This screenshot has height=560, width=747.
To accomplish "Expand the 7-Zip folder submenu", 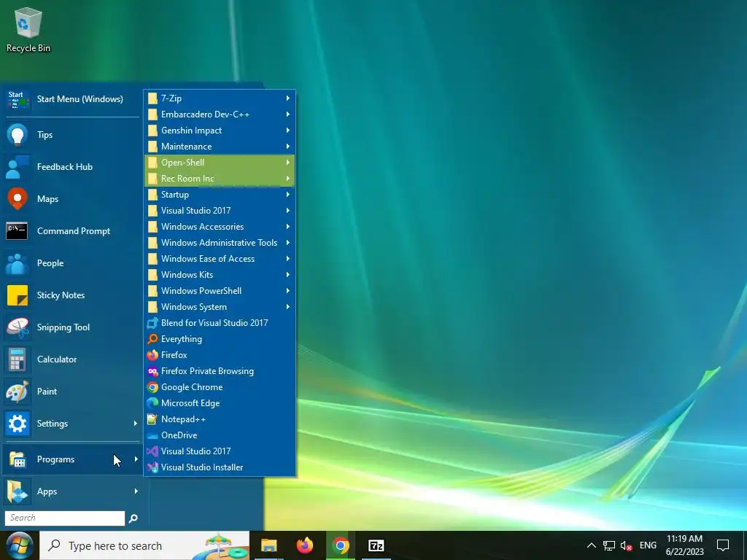I will 220,98.
